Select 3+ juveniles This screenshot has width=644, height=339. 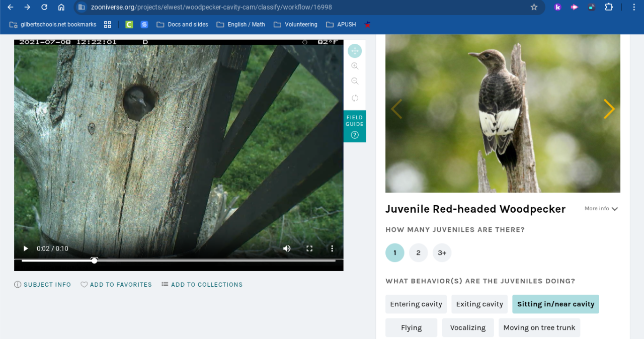click(x=442, y=252)
